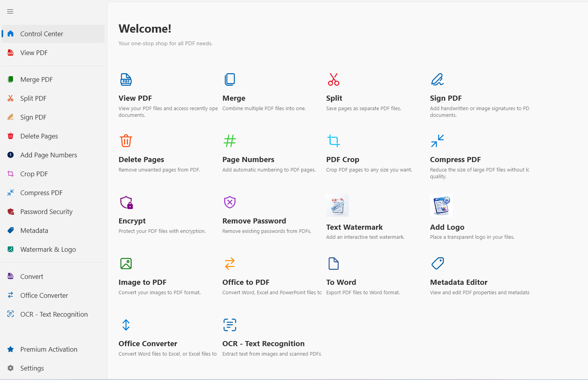588x380 pixels.
Task: Click the View PDF document icon tile
Action: 126,79
